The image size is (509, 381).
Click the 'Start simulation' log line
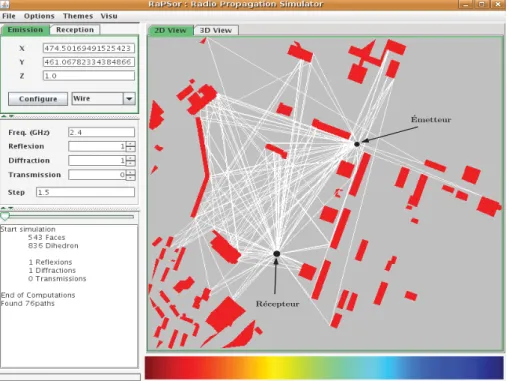coord(28,229)
